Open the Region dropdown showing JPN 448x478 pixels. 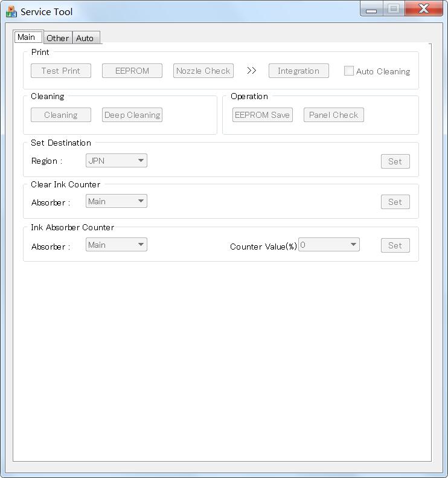pyautogui.click(x=117, y=161)
